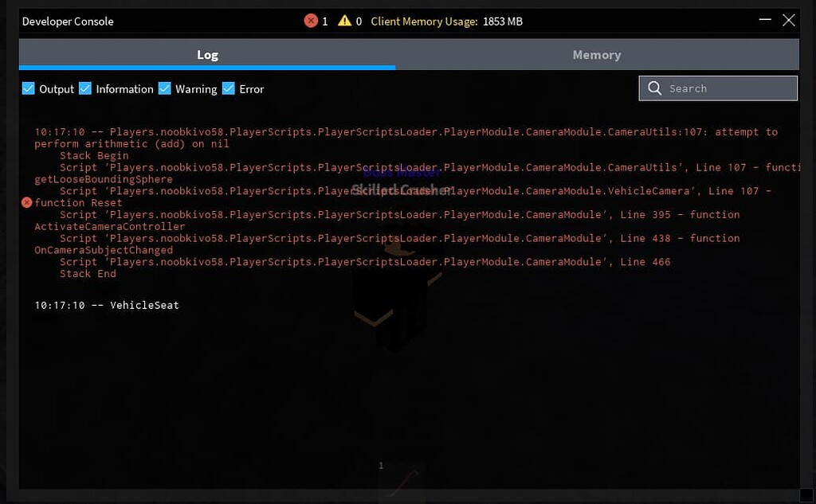
Task: Close the Developer Console
Action: tap(789, 21)
